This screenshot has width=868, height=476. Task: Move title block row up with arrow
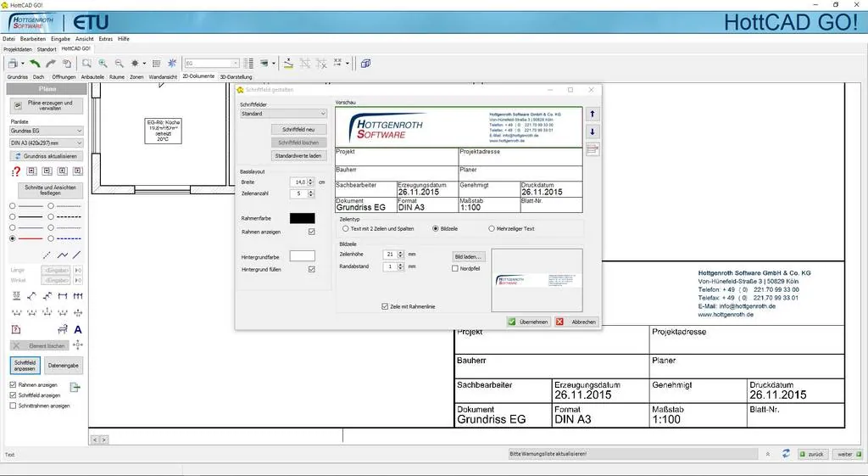point(592,114)
